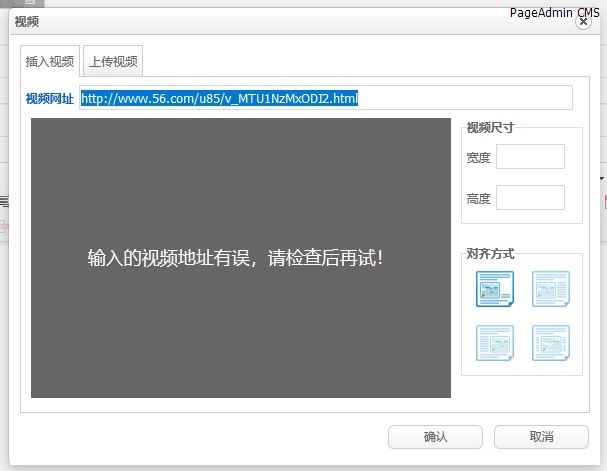Focus the 宽度 width input box
Screen dimensions: 607x471
coord(530,156)
